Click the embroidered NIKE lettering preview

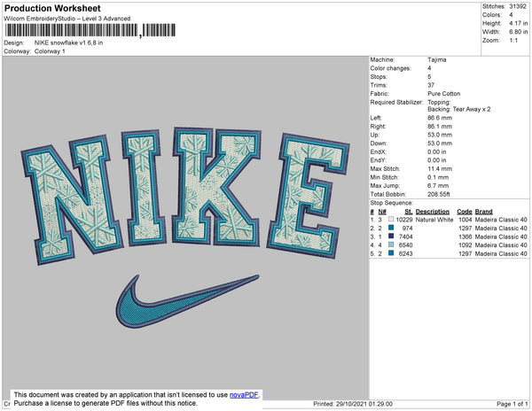coord(185,194)
